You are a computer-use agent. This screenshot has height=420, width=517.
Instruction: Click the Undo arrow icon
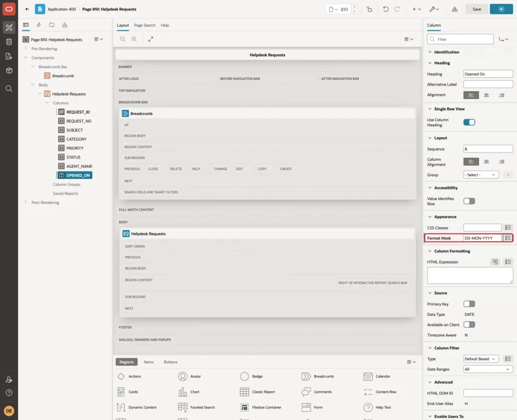click(x=385, y=9)
